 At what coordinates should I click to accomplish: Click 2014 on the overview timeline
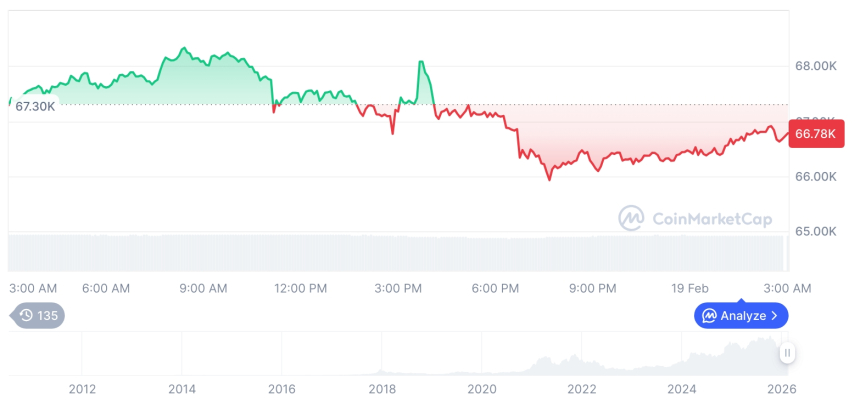181,389
